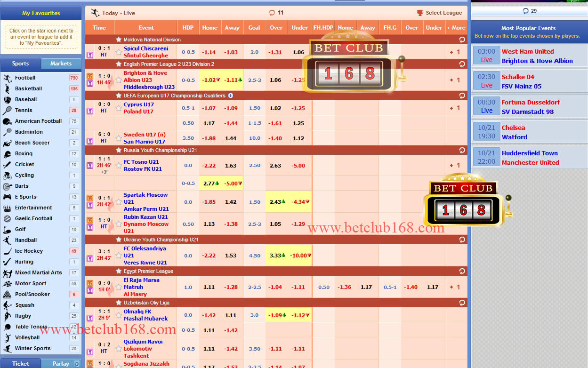Favourite the Ukraine Youth Championship U21 league
The width and height of the screenshot is (588, 368).
coord(119,240)
